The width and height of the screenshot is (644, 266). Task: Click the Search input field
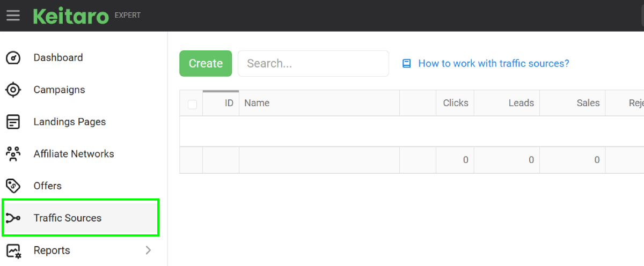[x=313, y=63]
